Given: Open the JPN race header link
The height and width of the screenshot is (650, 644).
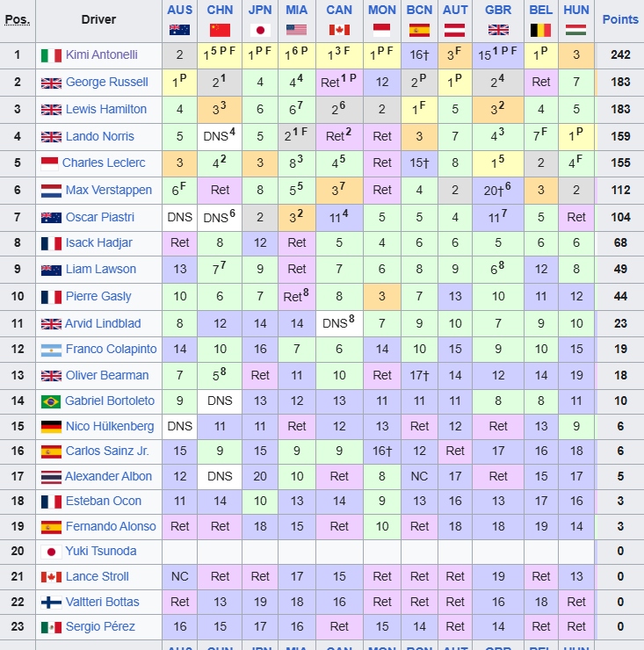Looking at the screenshot, I should coord(260,10).
